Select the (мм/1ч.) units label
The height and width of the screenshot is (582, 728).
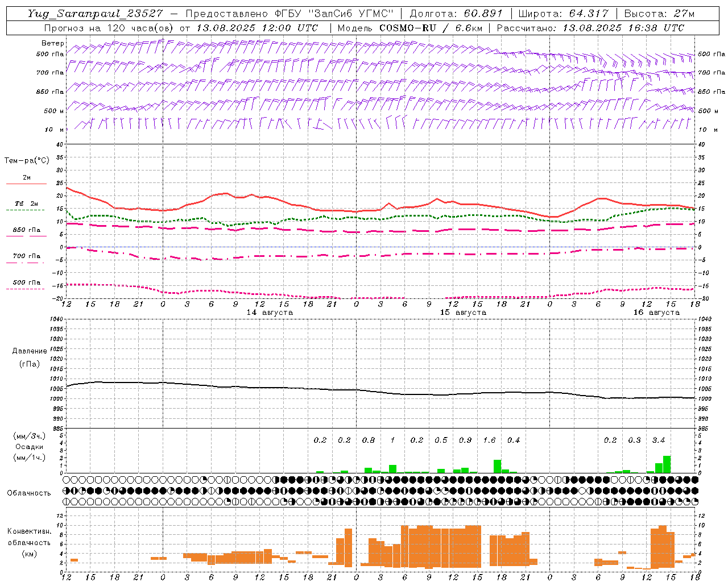[30, 458]
